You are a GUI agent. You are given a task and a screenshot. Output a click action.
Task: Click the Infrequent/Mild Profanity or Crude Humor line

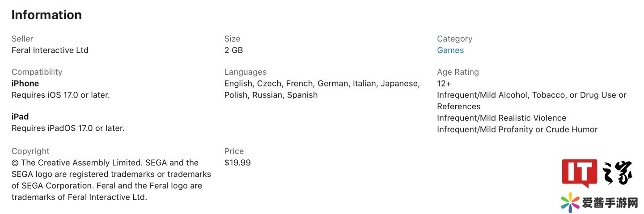(x=517, y=129)
